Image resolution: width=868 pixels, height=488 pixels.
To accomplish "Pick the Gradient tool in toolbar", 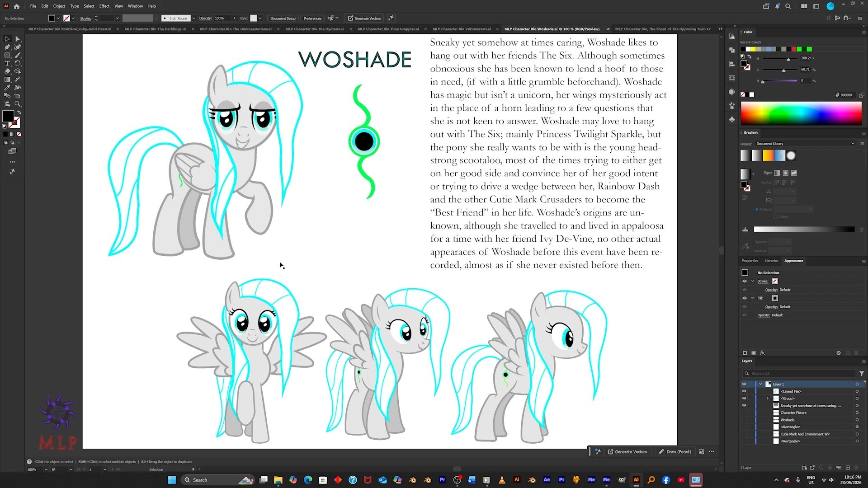I will pos(7,80).
